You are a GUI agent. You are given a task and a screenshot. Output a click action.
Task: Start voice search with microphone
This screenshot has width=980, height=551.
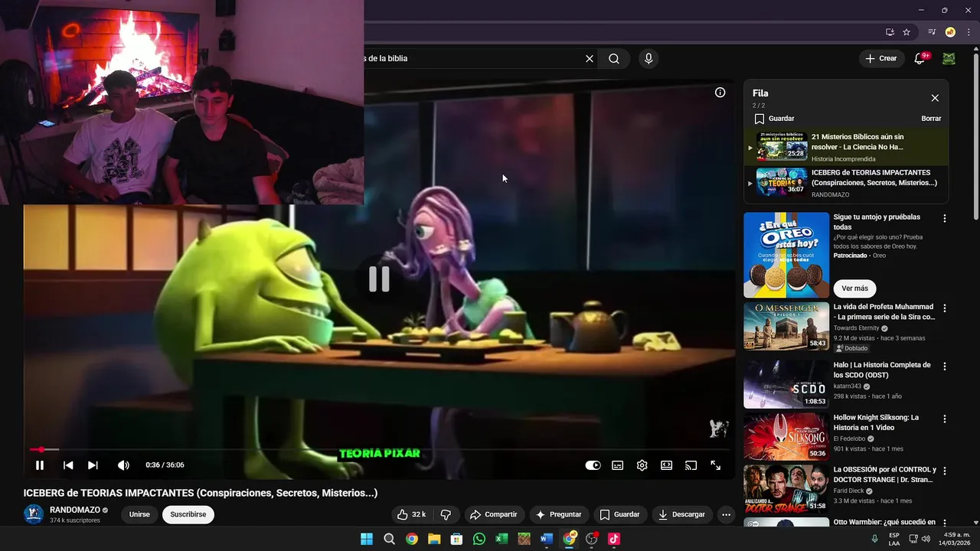tap(648, 58)
